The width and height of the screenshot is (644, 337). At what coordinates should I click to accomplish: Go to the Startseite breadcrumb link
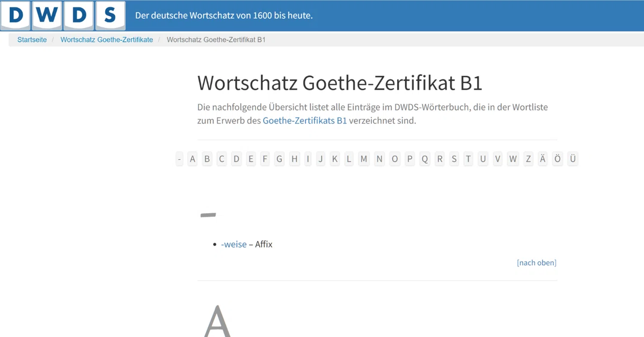(x=32, y=40)
